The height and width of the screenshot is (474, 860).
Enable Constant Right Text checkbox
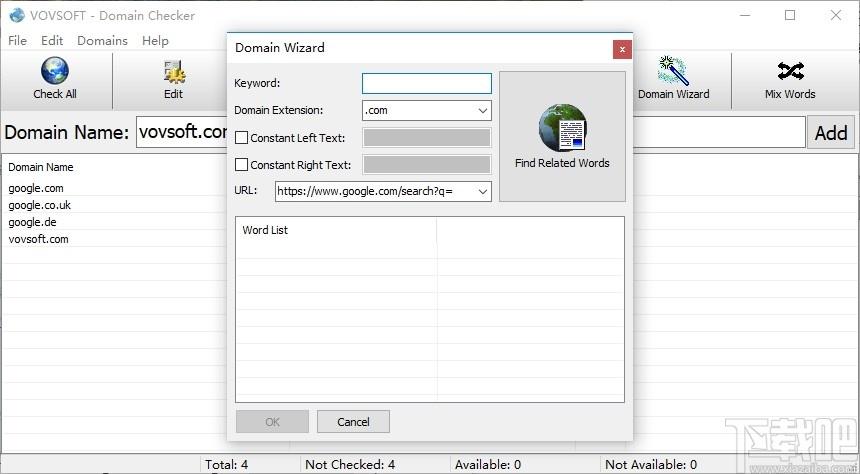241,165
